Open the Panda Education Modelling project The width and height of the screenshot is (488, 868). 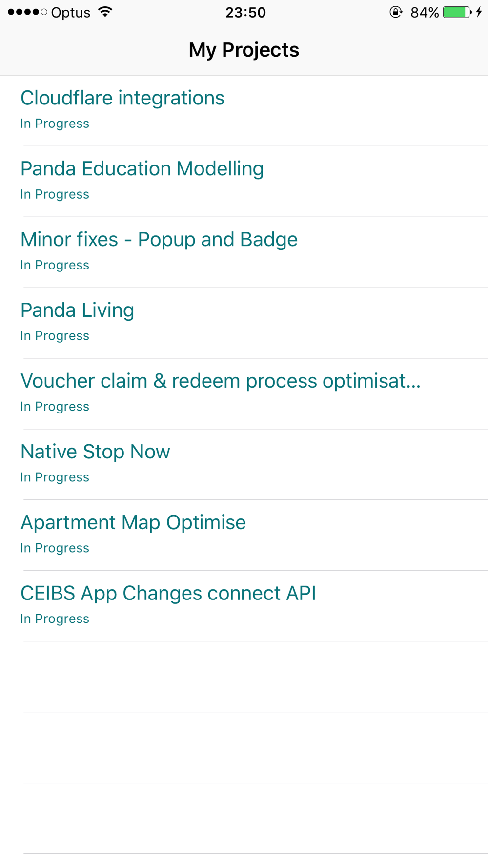(244, 182)
